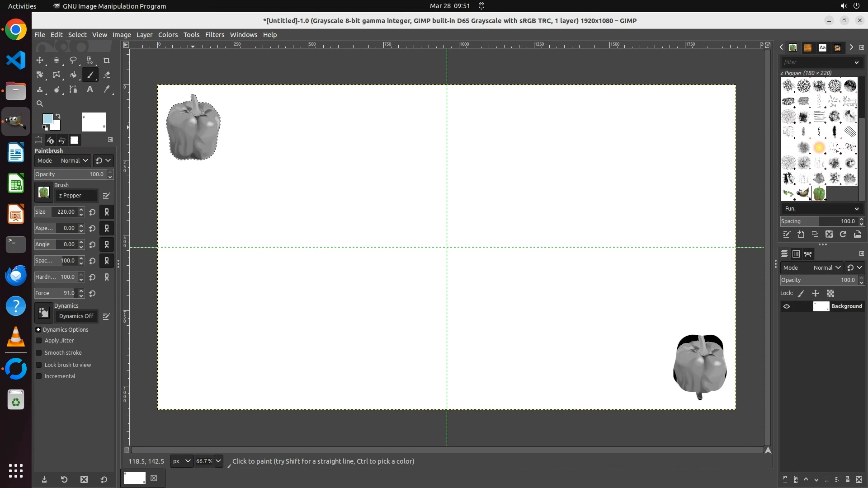Select the Bucket Fill tool
The width and height of the screenshot is (868, 488).
pos(73,75)
